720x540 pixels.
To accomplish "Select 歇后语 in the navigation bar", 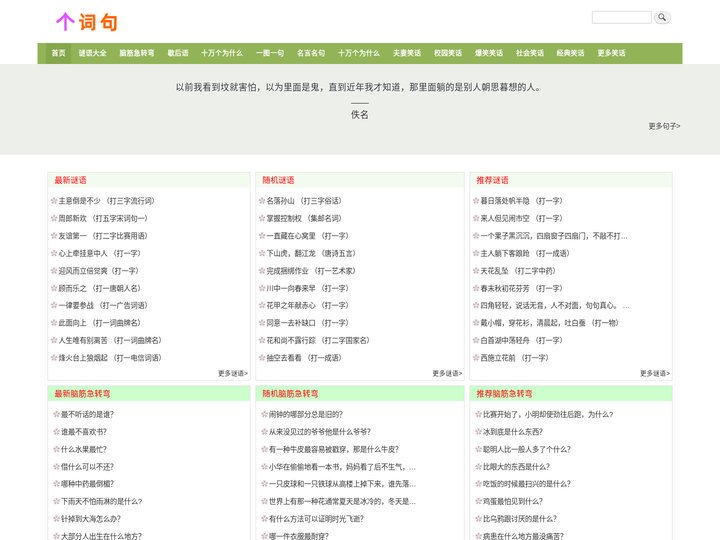I will [x=178, y=53].
